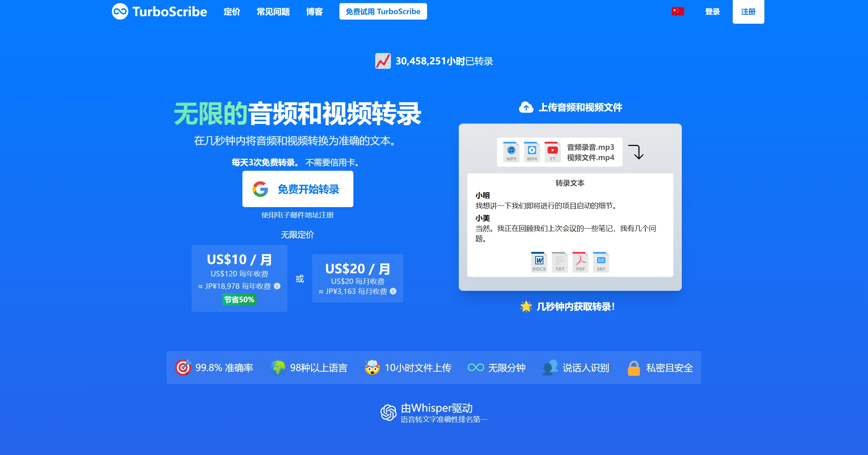
Task: Click the MP3 file type icon
Action: coord(511,152)
